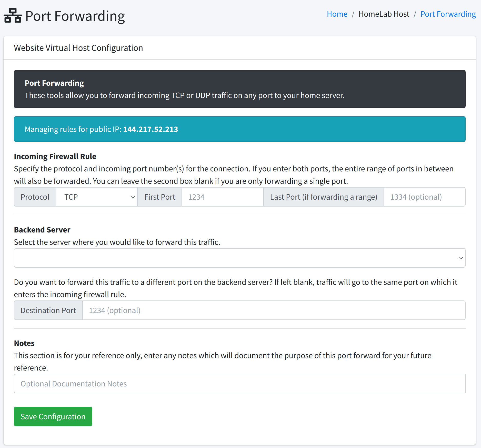Click the Incoming Firewall Rule heading
The height and width of the screenshot is (448, 481).
[55, 156]
